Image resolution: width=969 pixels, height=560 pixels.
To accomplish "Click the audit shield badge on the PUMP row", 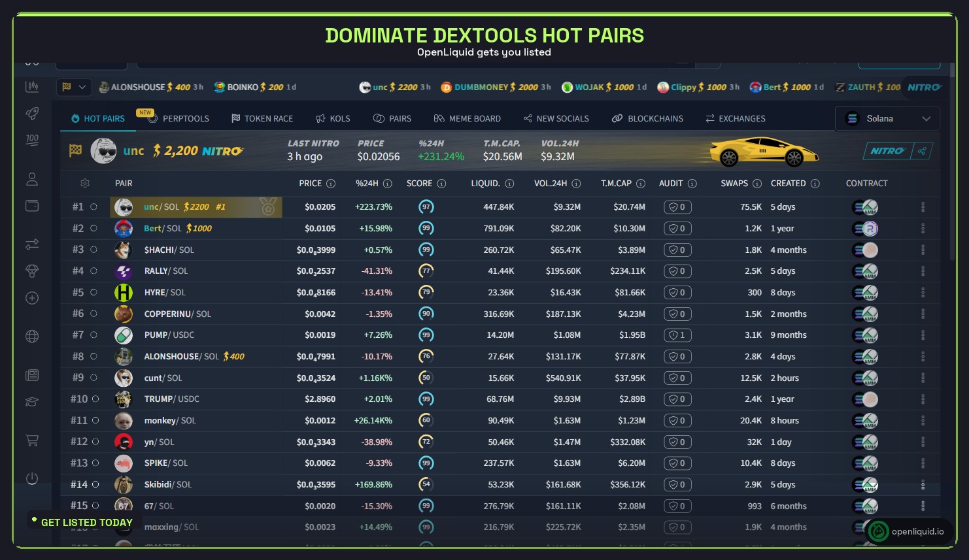I will click(x=677, y=335).
